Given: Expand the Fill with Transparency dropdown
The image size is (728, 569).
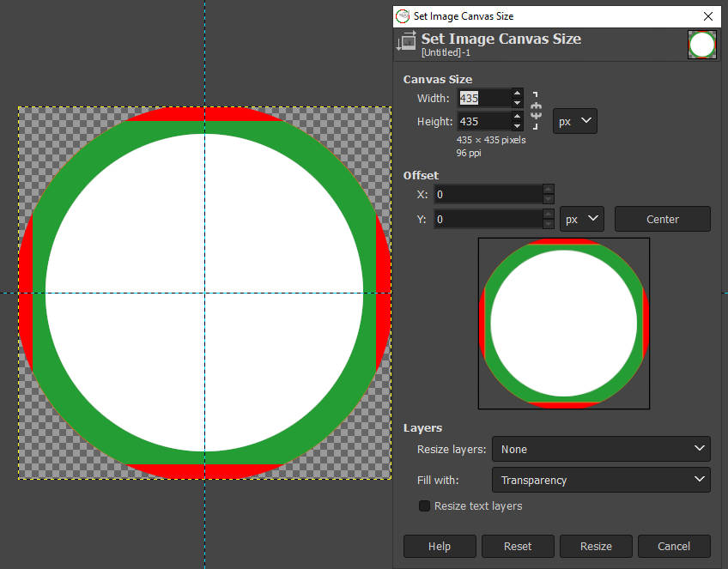Looking at the screenshot, I should pos(600,480).
